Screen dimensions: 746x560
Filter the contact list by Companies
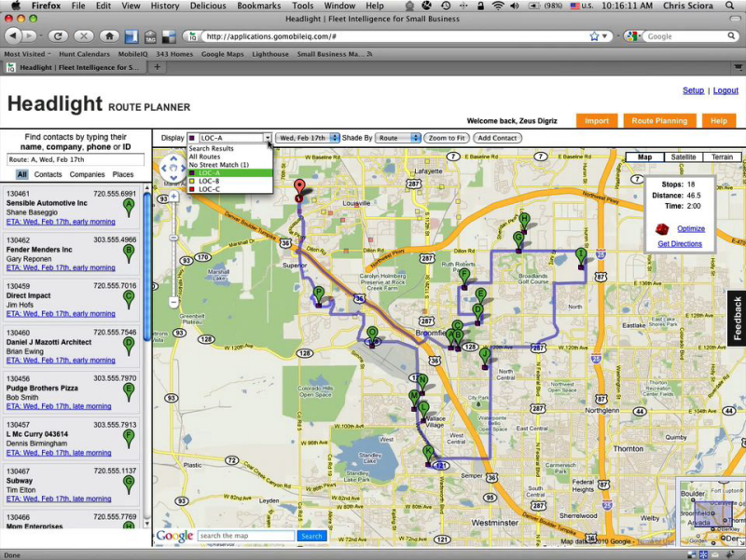(x=87, y=174)
